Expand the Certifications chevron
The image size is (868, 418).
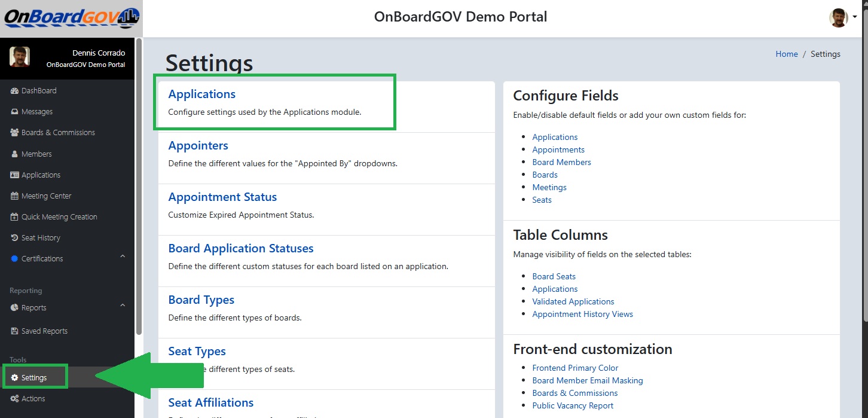pos(123,257)
